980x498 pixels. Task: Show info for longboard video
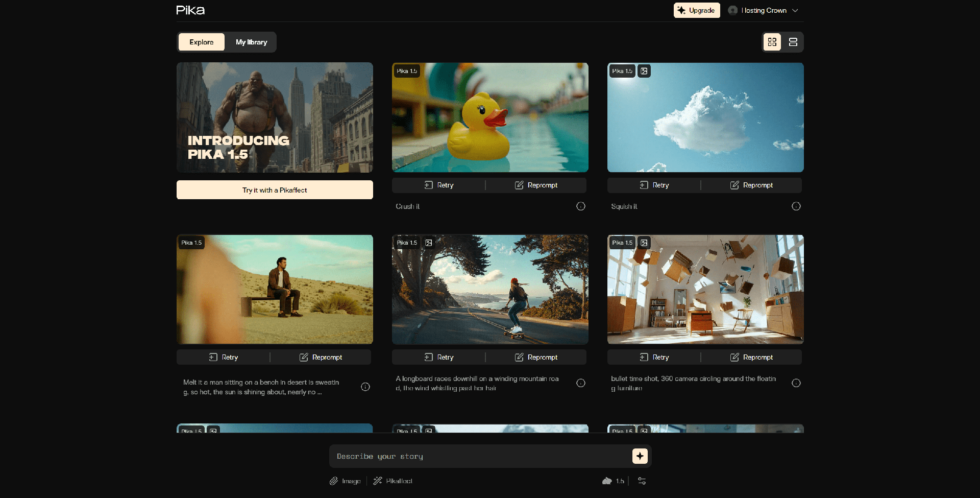click(581, 383)
